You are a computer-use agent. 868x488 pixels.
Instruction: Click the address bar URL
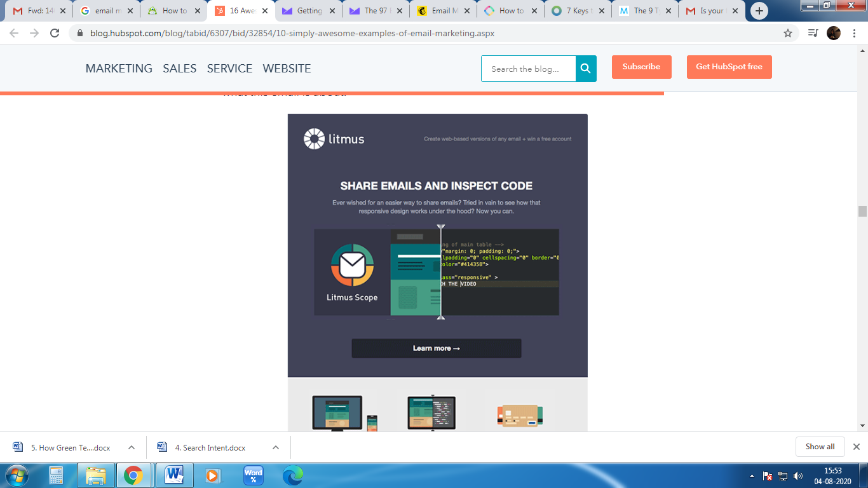[x=292, y=33]
